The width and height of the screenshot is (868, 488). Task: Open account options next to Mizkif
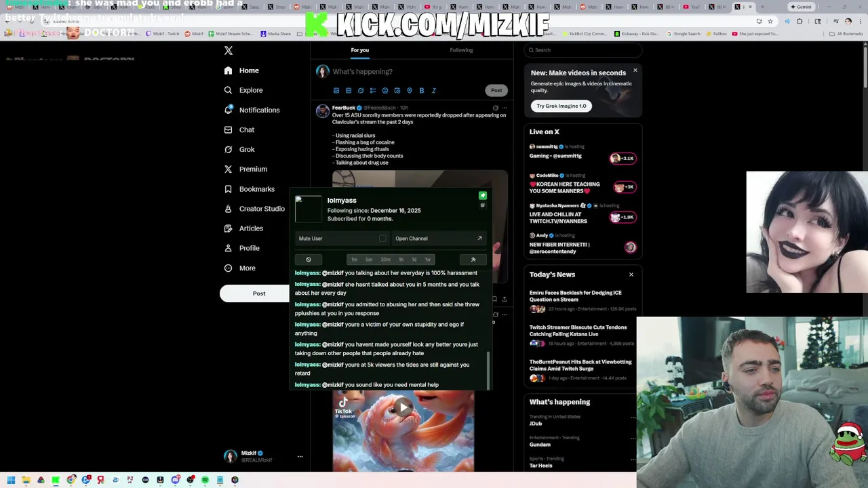pyautogui.click(x=300, y=457)
